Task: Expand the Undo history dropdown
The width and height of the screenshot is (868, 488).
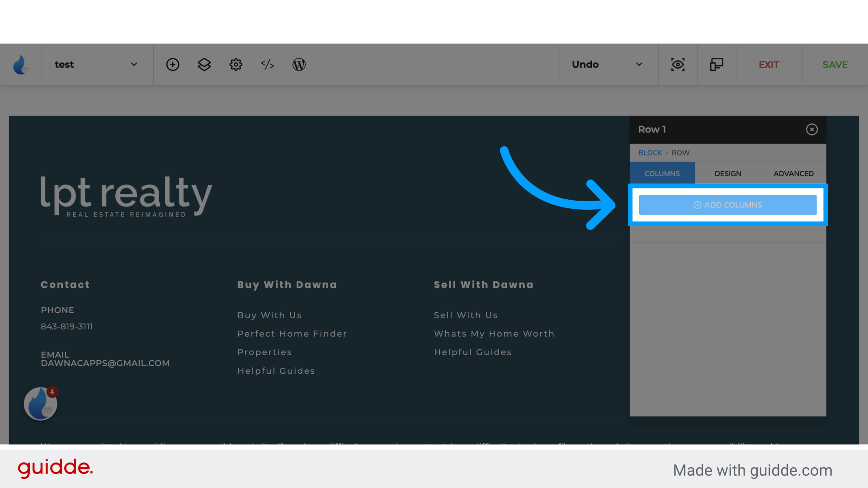Action: [x=640, y=64]
